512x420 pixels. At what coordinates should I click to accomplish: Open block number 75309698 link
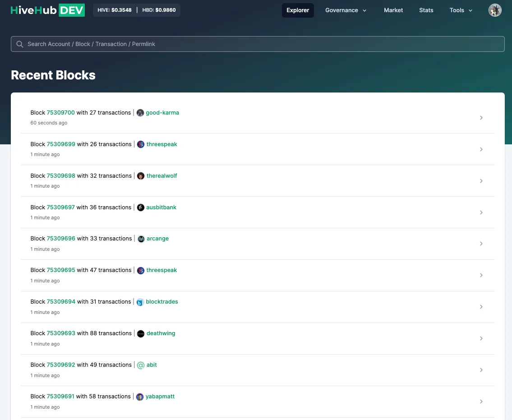click(x=61, y=175)
